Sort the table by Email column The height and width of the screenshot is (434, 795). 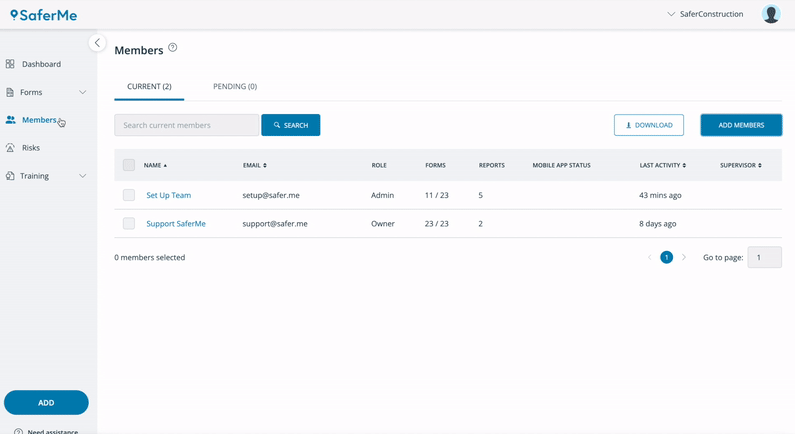[255, 165]
